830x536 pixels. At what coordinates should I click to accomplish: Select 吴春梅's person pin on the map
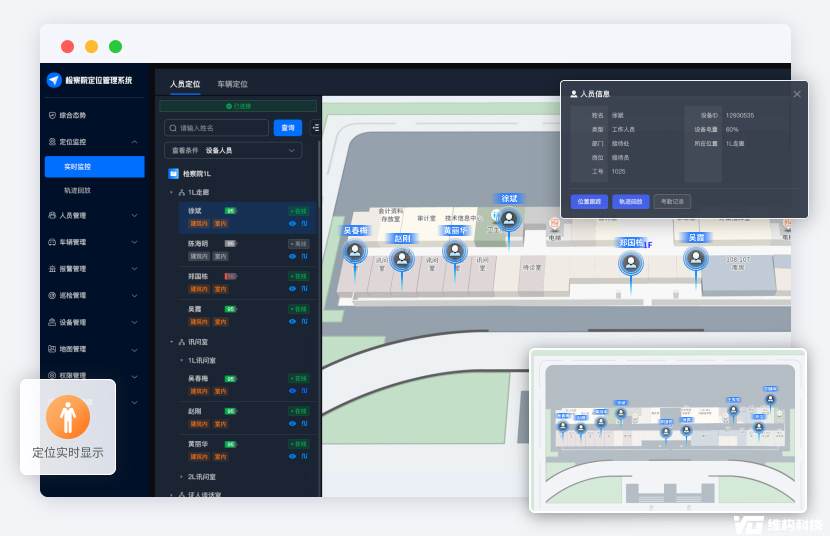pyautogui.click(x=355, y=250)
